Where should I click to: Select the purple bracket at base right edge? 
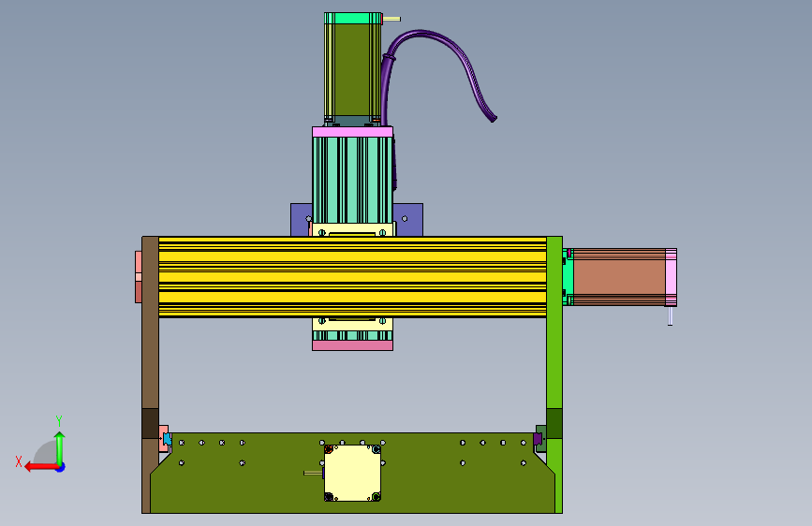point(538,440)
